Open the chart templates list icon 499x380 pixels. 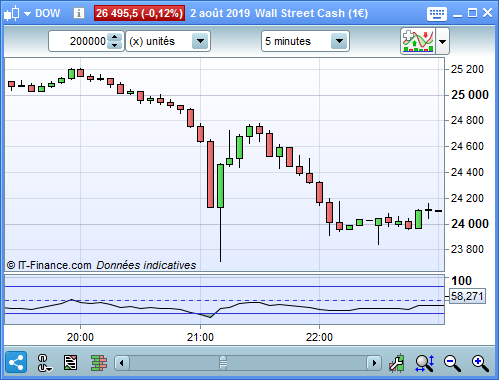pos(70,363)
